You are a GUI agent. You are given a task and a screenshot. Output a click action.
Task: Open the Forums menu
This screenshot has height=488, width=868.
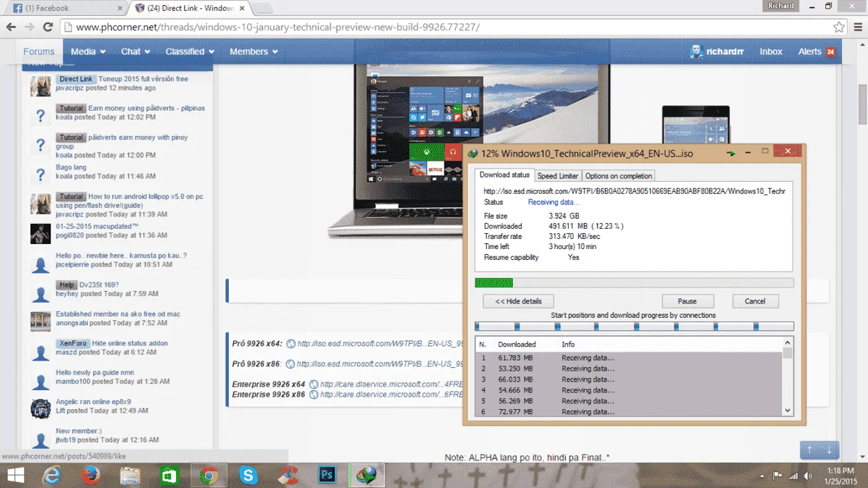[x=38, y=51]
